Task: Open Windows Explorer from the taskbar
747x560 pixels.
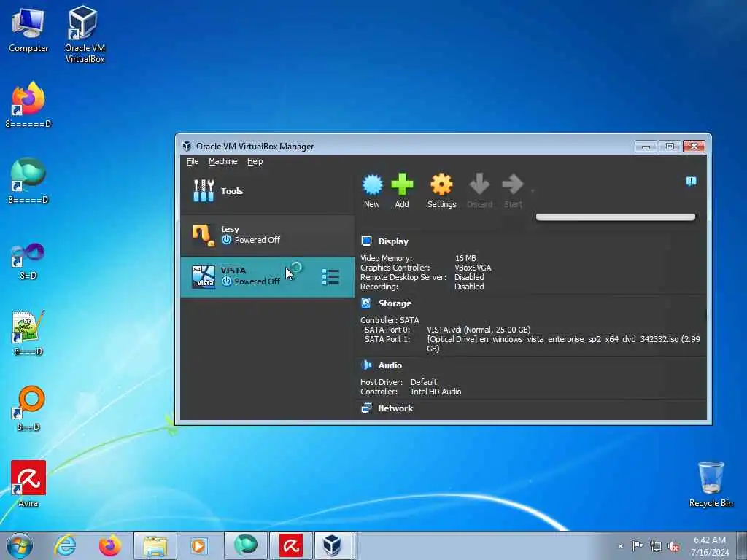Action: 155,545
